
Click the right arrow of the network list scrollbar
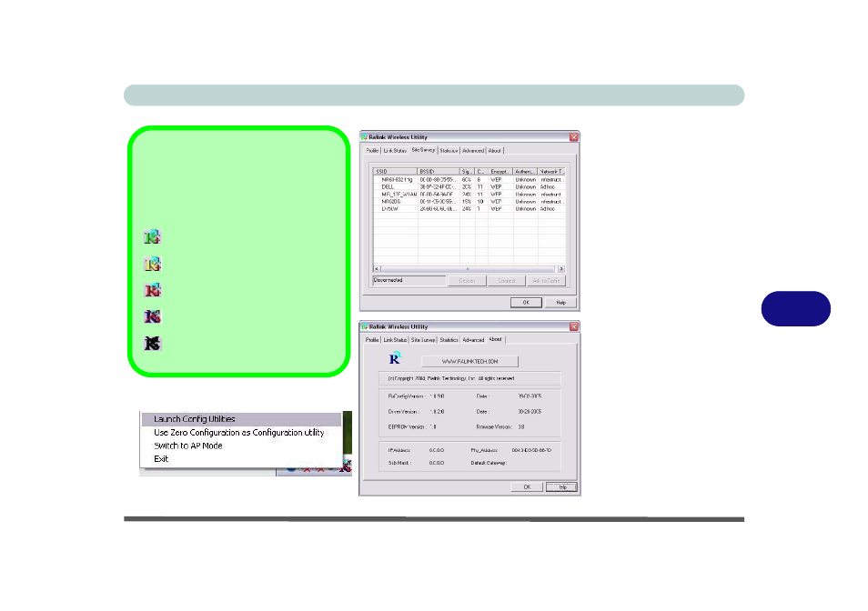click(x=561, y=269)
